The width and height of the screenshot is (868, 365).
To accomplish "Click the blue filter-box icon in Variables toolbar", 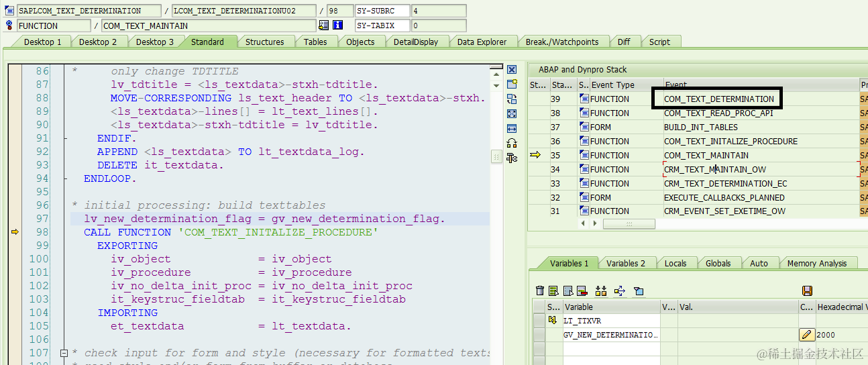I will coord(639,291).
